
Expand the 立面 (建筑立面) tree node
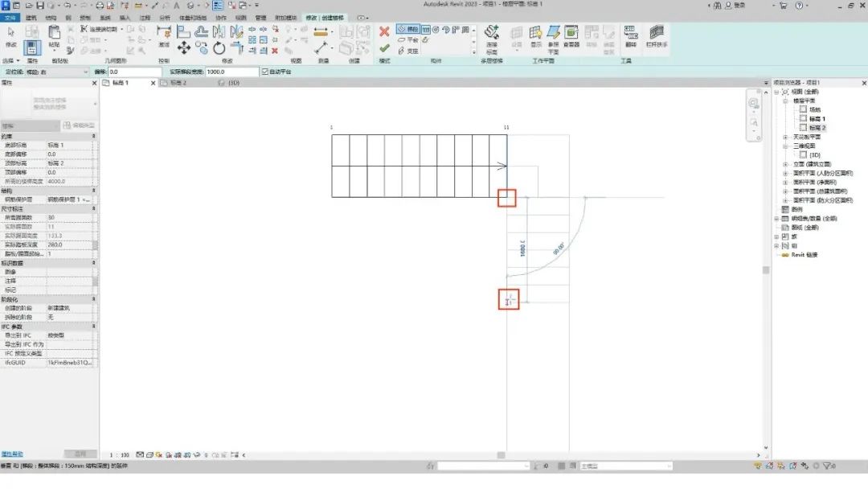[786, 164]
